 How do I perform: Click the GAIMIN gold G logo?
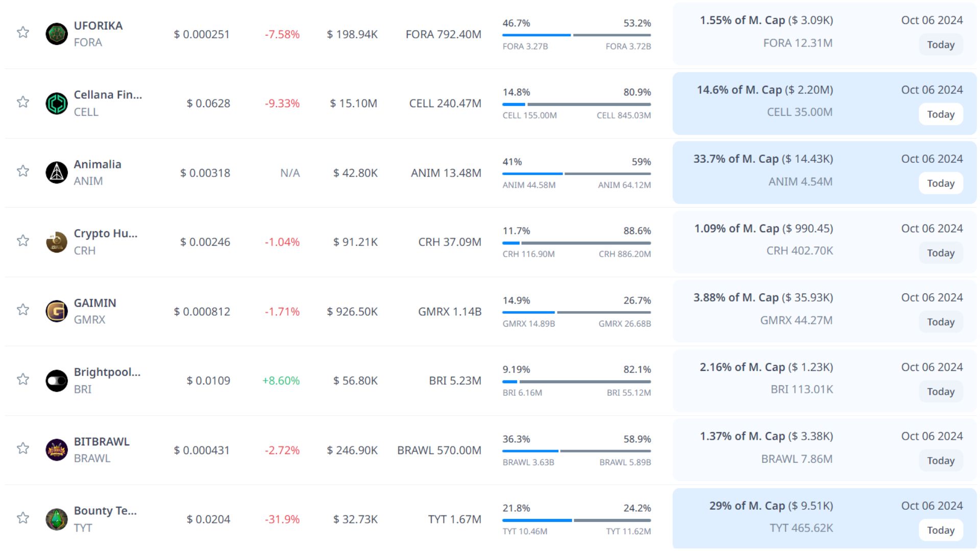(x=57, y=311)
